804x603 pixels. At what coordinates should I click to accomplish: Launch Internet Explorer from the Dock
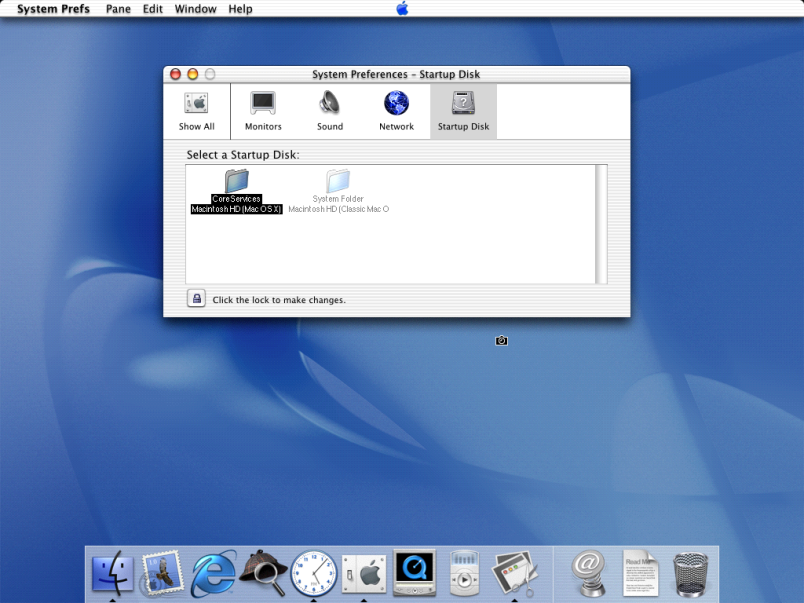213,573
